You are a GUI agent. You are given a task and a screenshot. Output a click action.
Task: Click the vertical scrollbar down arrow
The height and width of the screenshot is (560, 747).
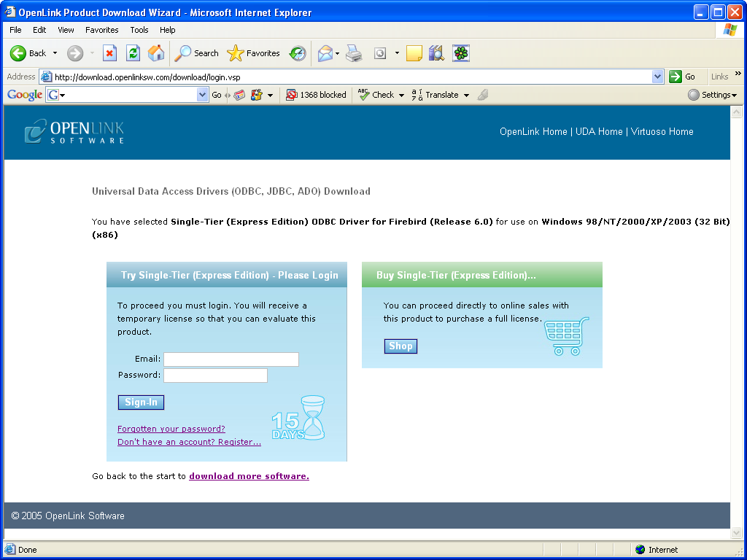point(736,533)
